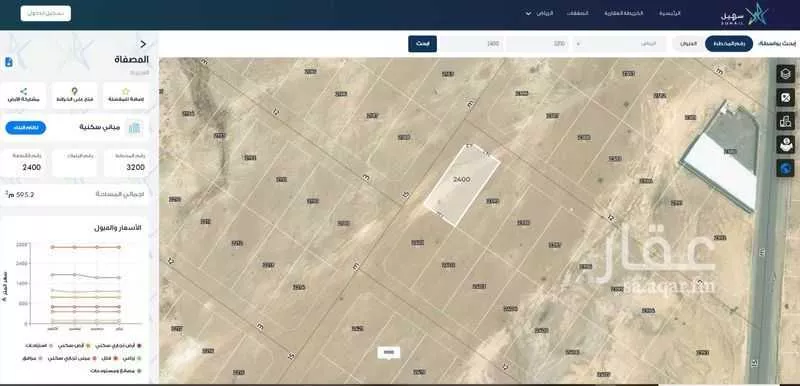Click the residential buildings icon
Viewport: 800px width, 386px height.
[x=135, y=127]
